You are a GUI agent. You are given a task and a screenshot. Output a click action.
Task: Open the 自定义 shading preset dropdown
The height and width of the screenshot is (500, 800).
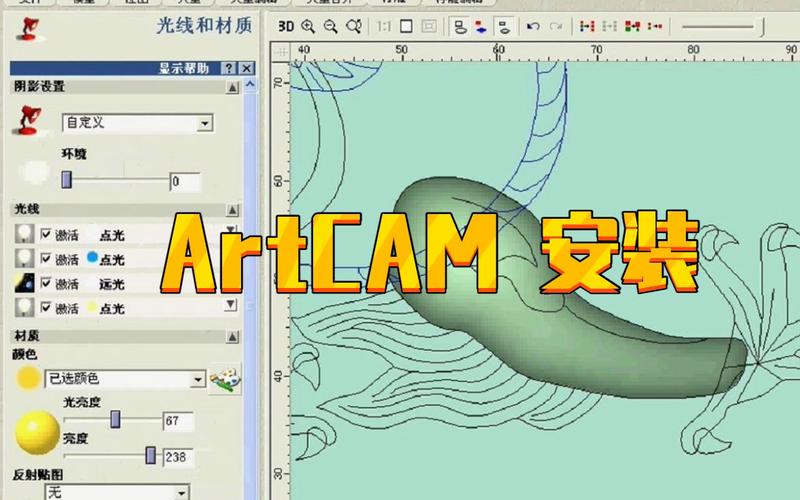coord(205,123)
